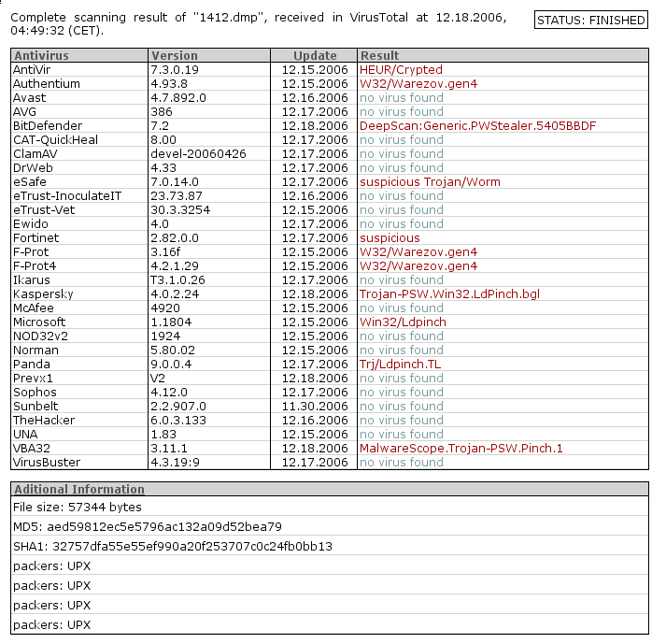The width and height of the screenshot is (666, 644).
Task: Click the ClamAV row name
Action: (x=35, y=154)
